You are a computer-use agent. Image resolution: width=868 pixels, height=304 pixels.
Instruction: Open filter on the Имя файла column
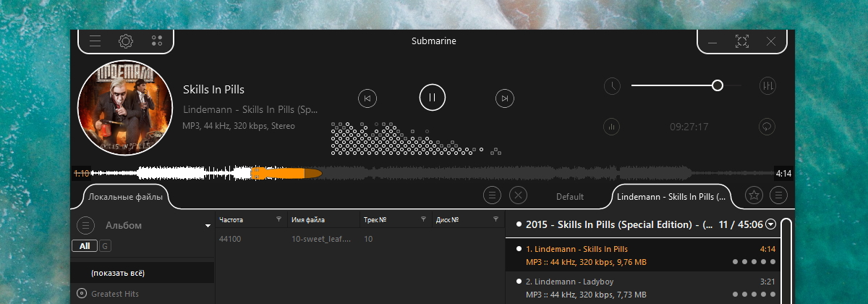tap(352, 219)
